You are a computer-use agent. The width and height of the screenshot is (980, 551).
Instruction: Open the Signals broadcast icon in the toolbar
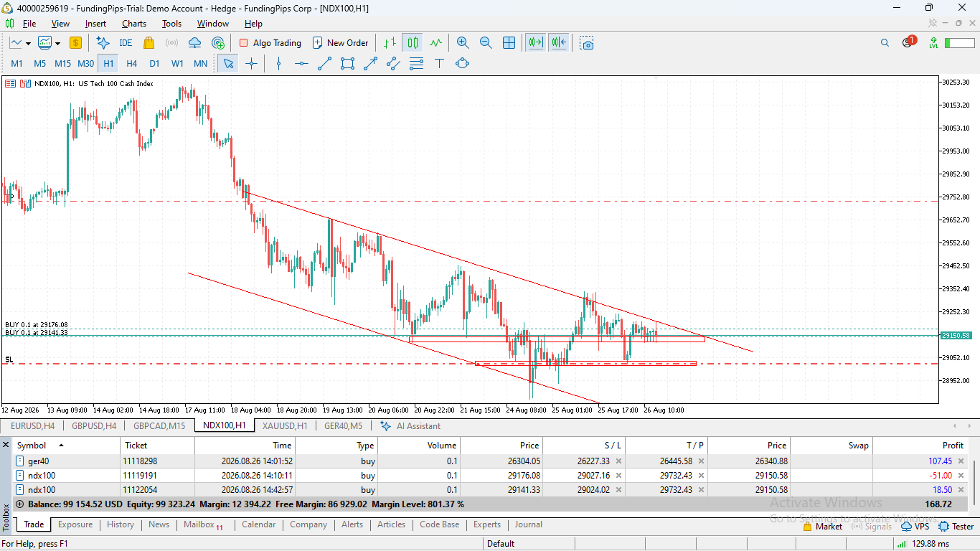click(x=171, y=43)
